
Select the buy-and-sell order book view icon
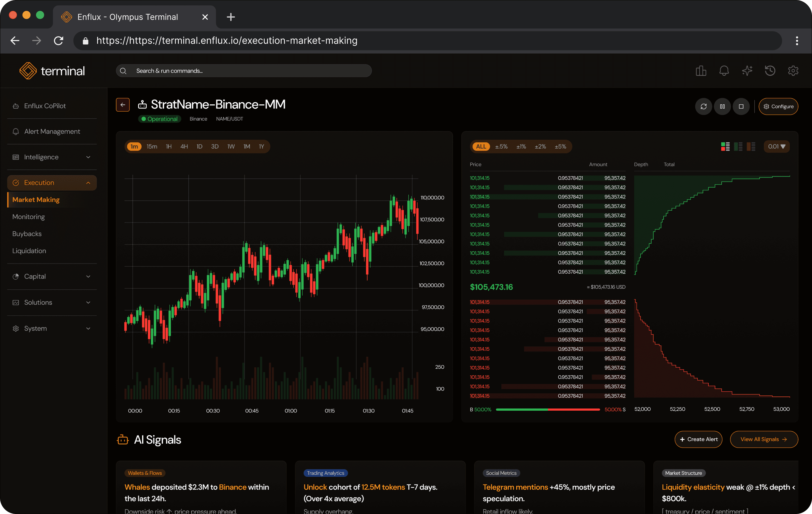coord(725,147)
